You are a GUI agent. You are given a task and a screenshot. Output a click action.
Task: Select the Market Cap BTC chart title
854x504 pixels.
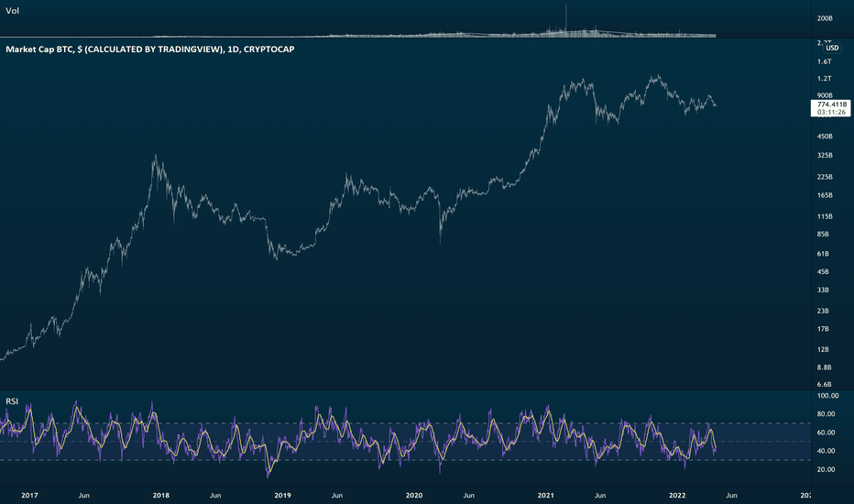point(149,49)
